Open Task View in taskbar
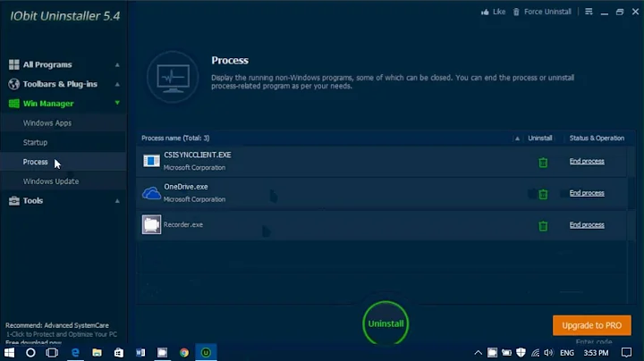The image size is (644, 361). (x=52, y=352)
